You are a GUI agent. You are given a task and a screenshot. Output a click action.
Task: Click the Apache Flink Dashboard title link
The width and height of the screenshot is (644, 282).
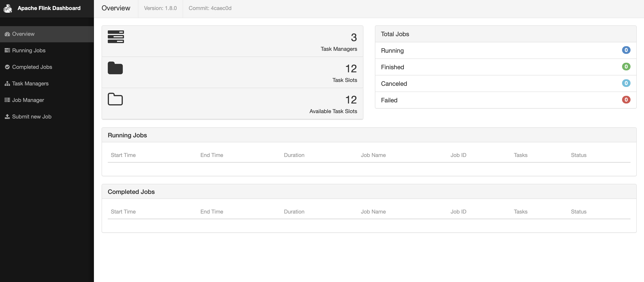[x=49, y=8]
